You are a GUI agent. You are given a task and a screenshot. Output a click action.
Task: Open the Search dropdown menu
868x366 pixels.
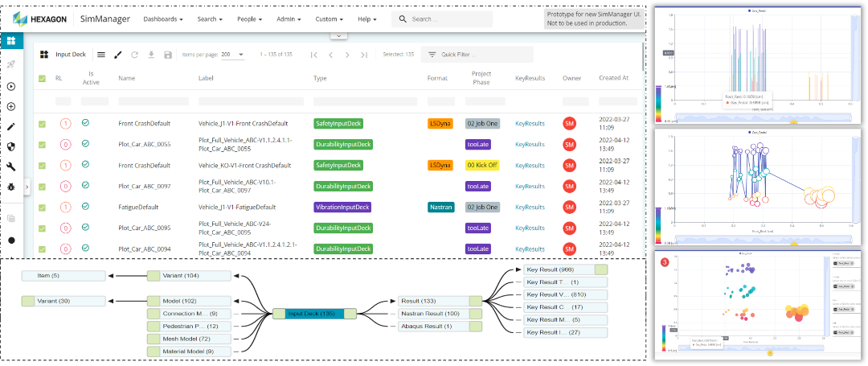pos(210,19)
